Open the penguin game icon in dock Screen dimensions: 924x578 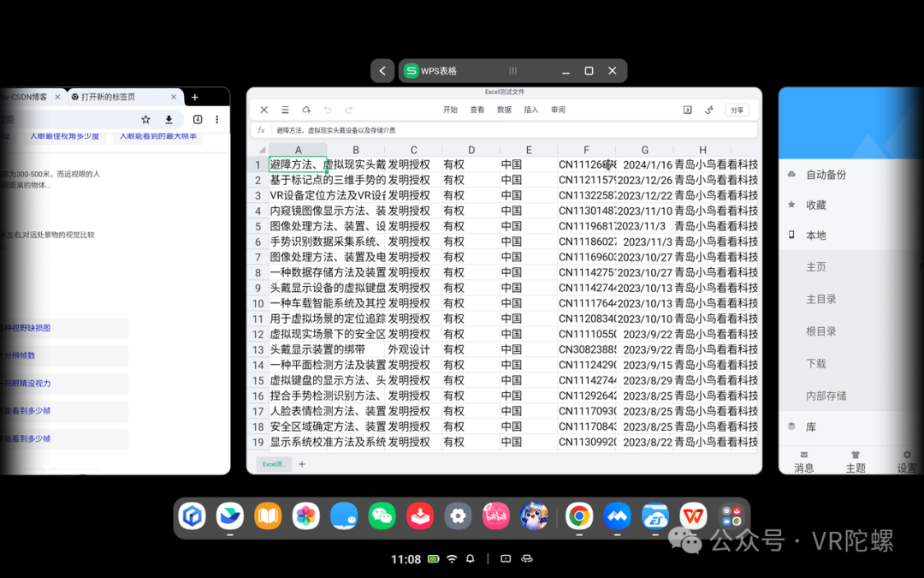[x=534, y=516]
